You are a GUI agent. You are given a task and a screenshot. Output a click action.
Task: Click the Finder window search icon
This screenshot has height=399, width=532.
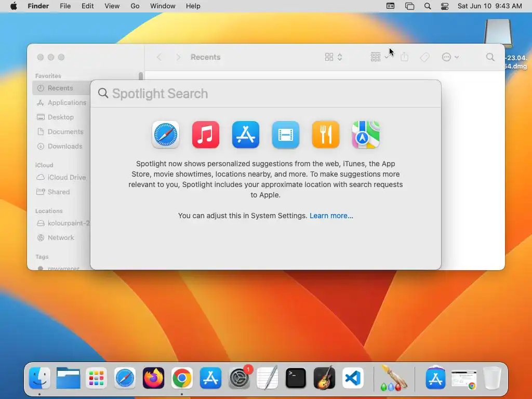pos(490,57)
